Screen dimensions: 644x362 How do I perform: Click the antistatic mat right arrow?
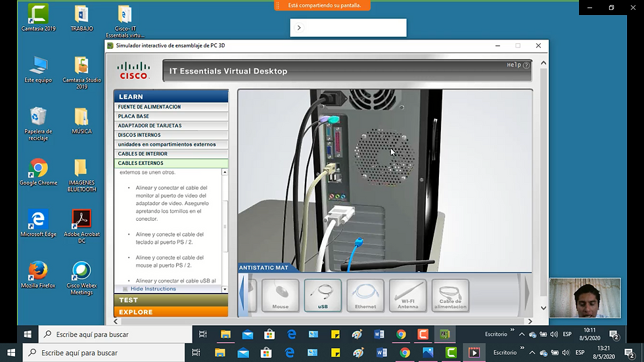coord(526,295)
